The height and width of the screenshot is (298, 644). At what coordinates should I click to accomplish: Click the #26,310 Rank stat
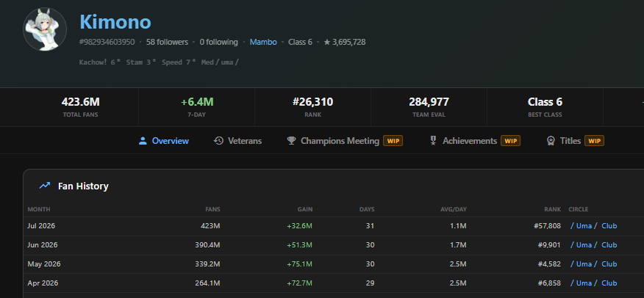point(313,107)
